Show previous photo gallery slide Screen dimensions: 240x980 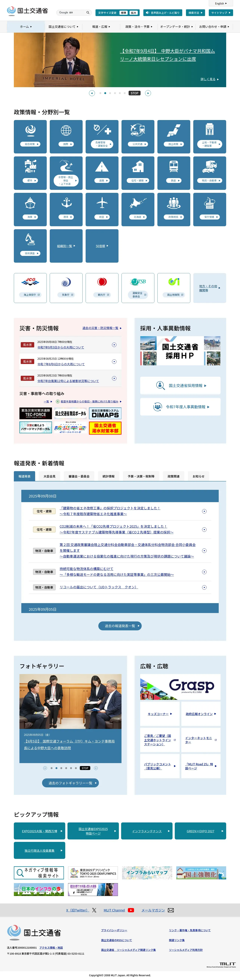tap(45, 768)
